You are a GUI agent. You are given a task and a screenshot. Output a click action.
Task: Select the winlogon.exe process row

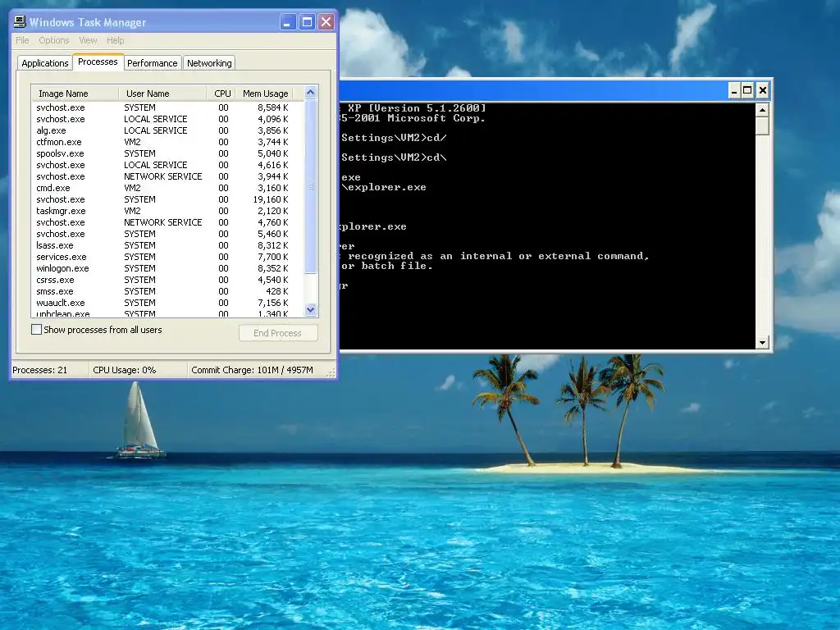[167, 268]
